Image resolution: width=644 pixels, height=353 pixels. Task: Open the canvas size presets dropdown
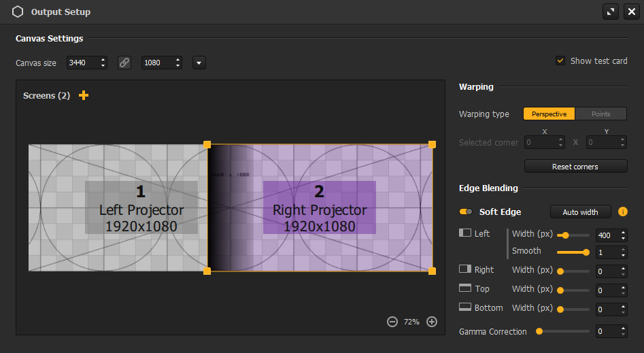[x=199, y=63]
